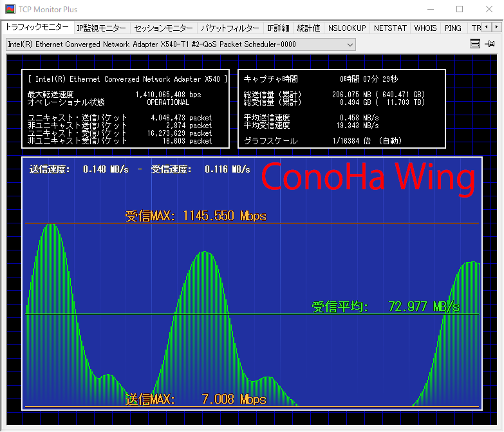Click the adapter info panel header
The image size is (504, 432).
[127, 79]
